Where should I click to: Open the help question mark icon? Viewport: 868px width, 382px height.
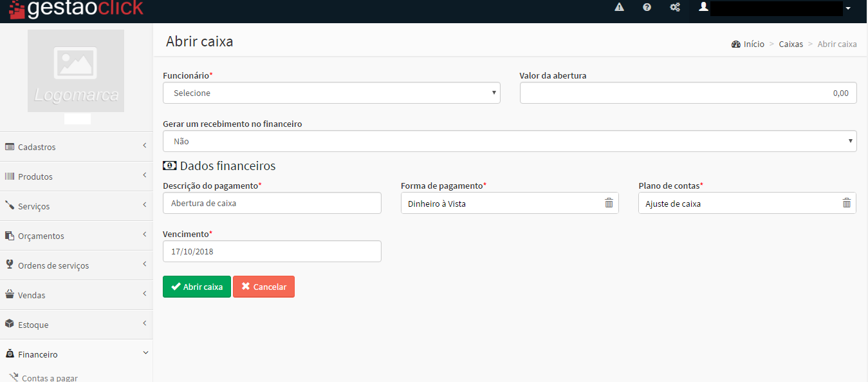(647, 8)
